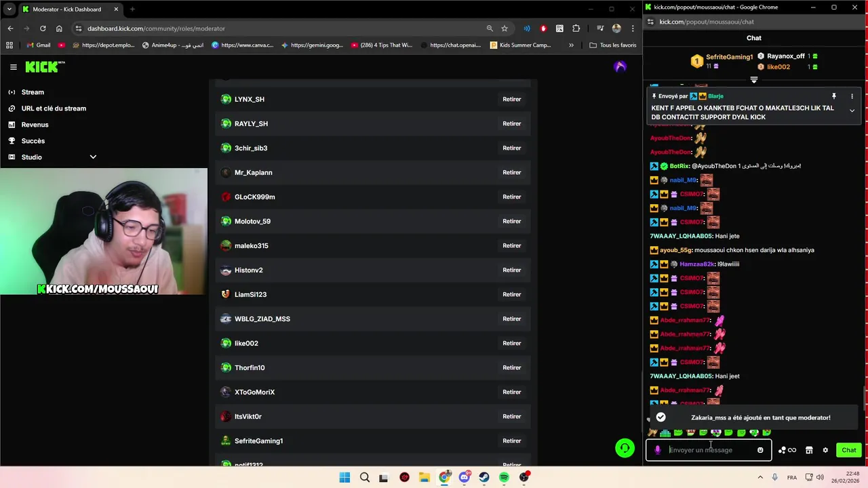The width and height of the screenshot is (868, 488).
Task: Open Steam from the taskbar
Action: click(484, 477)
